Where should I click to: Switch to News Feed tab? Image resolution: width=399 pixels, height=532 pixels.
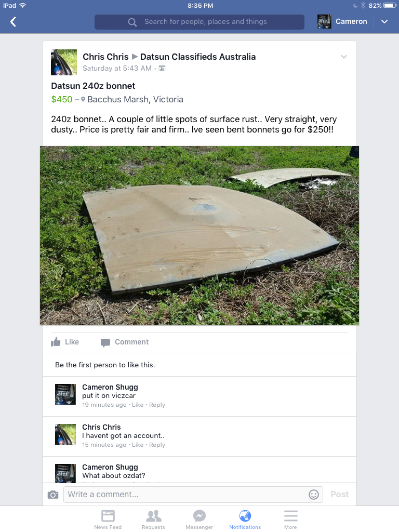point(108,520)
